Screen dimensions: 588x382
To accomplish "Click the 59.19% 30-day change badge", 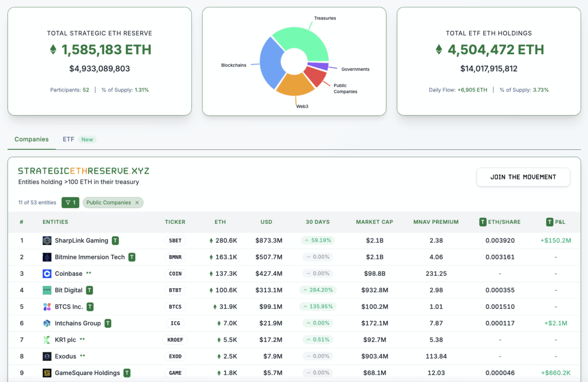I will click(318, 240).
